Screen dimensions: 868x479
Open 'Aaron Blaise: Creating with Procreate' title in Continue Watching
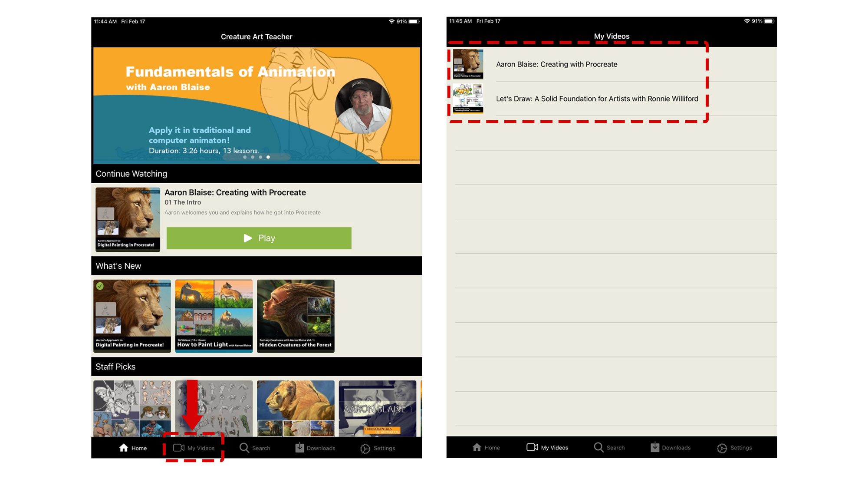coord(235,192)
